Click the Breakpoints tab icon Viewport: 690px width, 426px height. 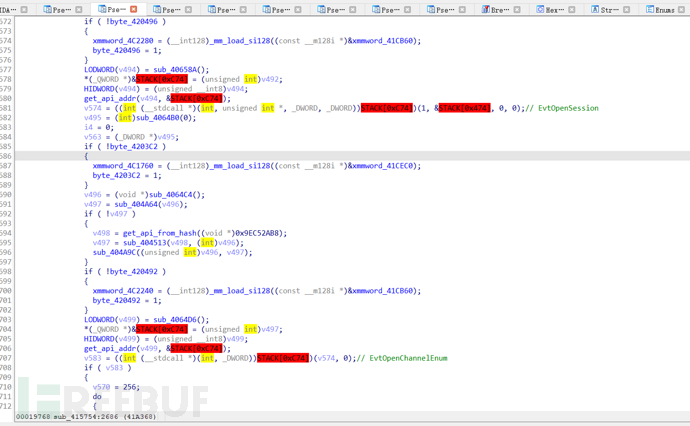(x=487, y=9)
